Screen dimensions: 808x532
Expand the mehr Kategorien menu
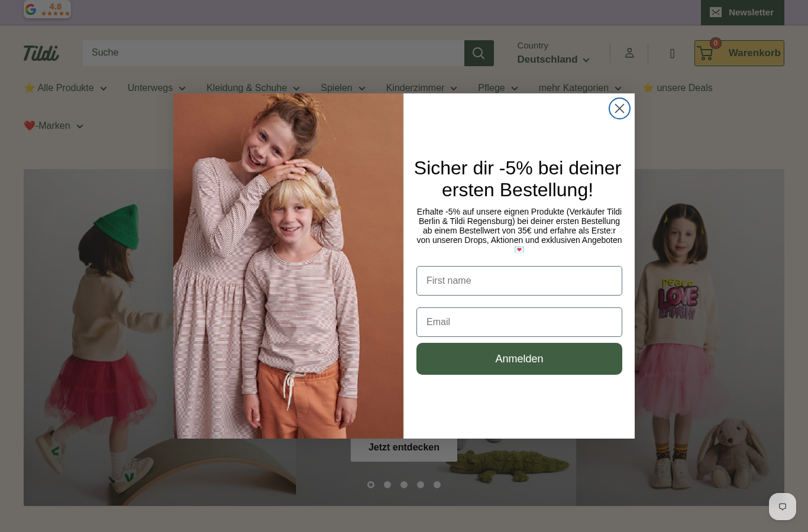click(x=580, y=88)
